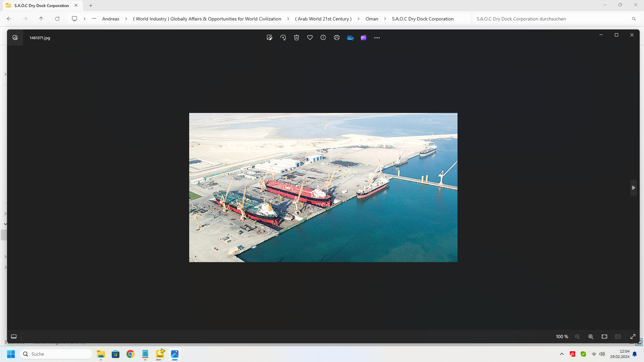Go up one folder level in Explorer

point(41,19)
